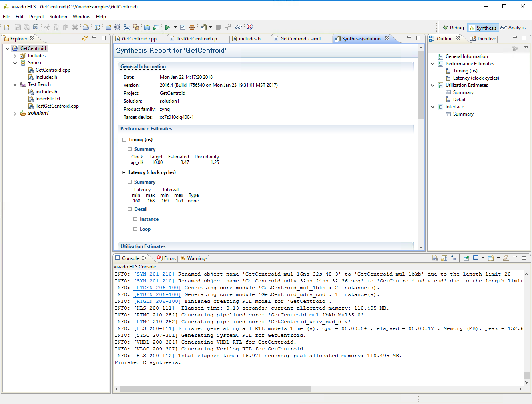This screenshot has width=532, height=404.
Task: Click the Export RTL toolbar icon
Action: point(192,27)
